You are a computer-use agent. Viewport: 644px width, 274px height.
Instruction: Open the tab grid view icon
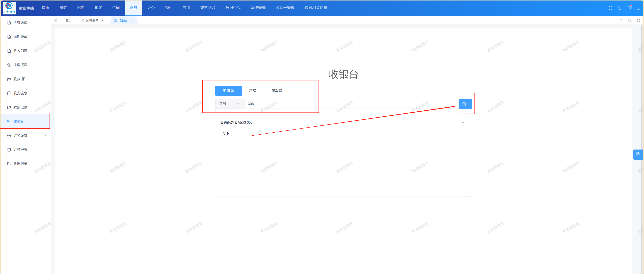638,20
